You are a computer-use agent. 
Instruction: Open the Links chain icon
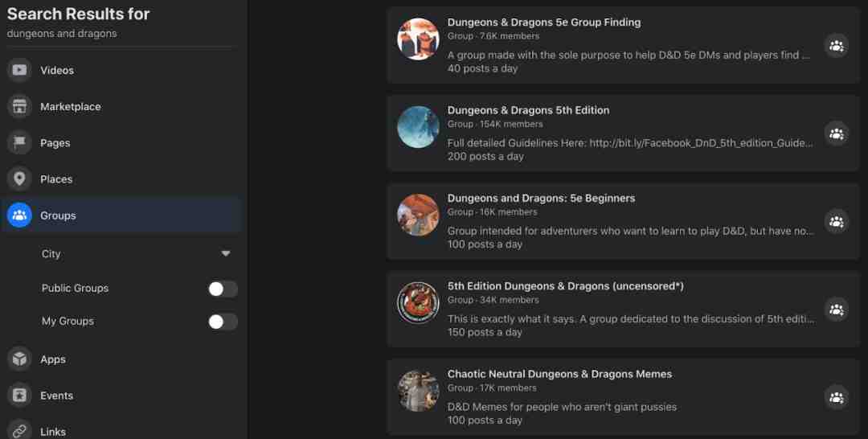click(x=19, y=430)
